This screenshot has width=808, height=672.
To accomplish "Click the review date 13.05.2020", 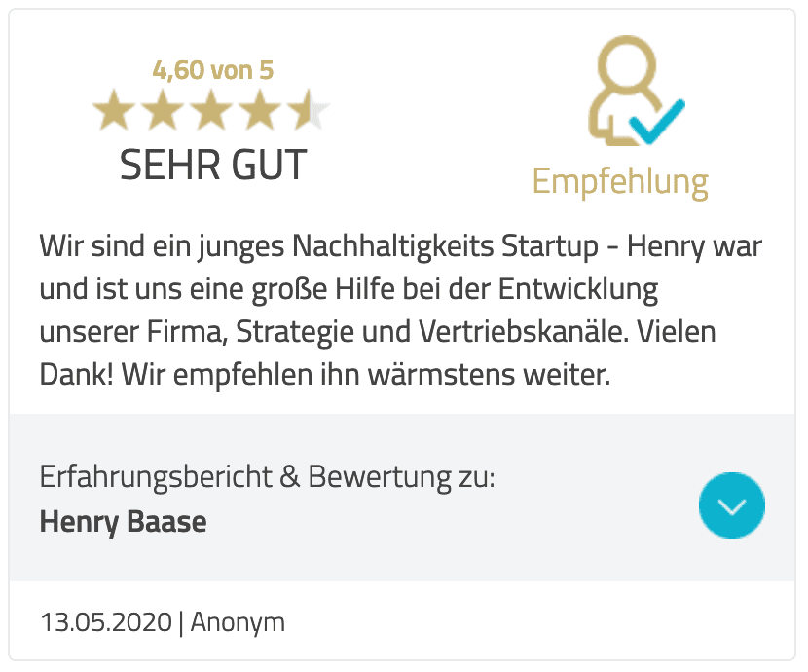I will 106,622.
